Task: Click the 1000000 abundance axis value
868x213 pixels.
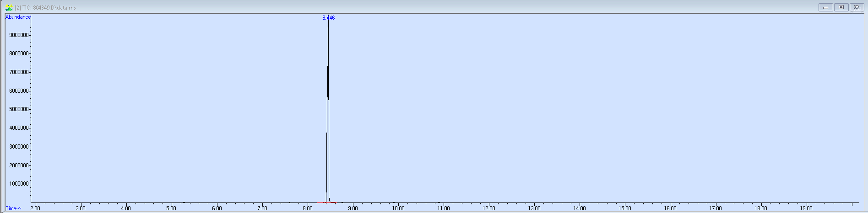Action: click(19, 184)
